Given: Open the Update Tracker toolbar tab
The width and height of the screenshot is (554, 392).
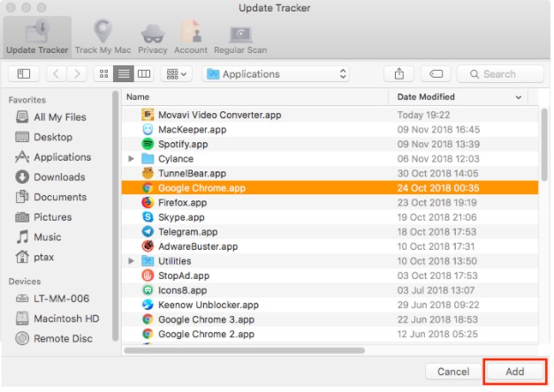Looking at the screenshot, I should [x=37, y=37].
